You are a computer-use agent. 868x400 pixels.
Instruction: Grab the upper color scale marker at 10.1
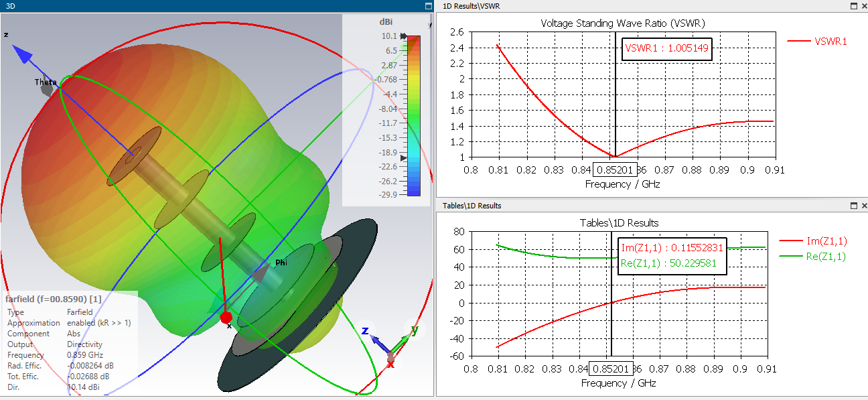tap(404, 36)
